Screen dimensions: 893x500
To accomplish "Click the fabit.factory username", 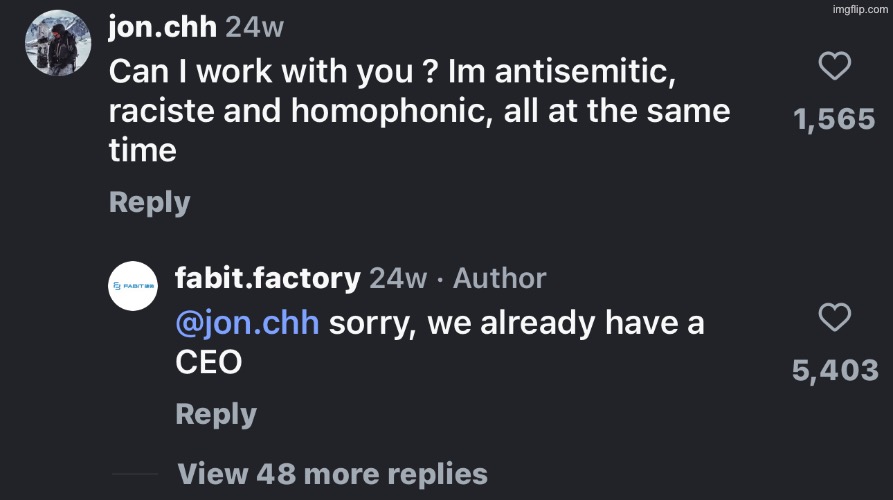I will (x=267, y=278).
